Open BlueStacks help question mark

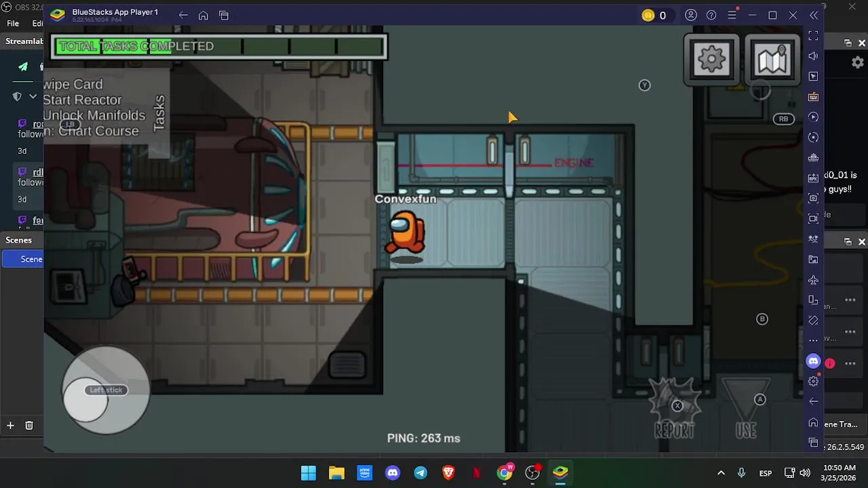[x=711, y=15]
